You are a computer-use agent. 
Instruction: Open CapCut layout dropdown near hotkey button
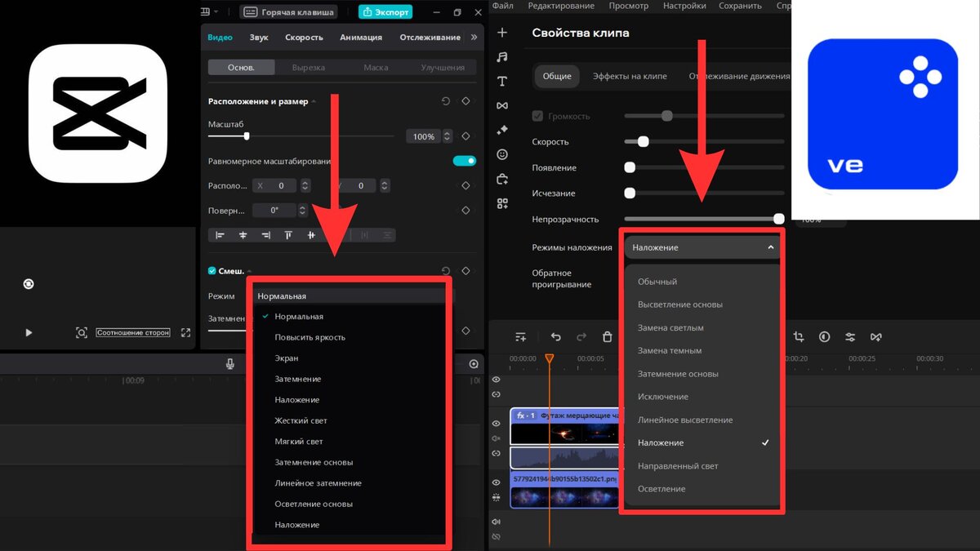210,11
